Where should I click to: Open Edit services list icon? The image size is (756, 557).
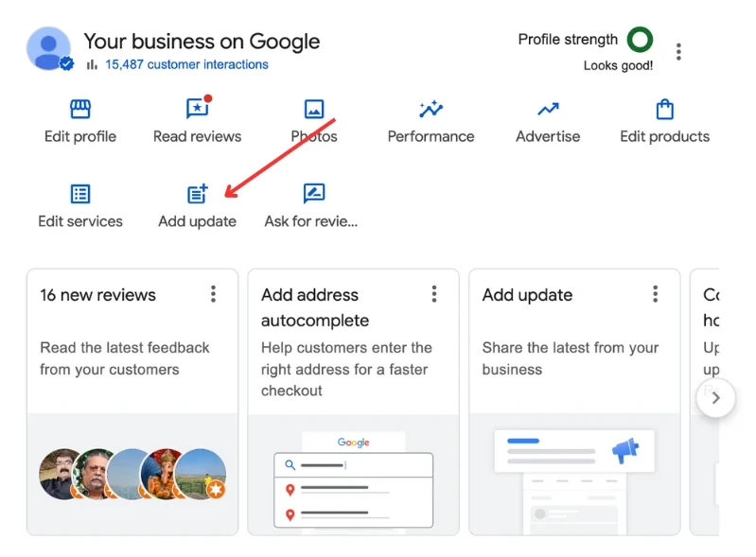click(80, 194)
